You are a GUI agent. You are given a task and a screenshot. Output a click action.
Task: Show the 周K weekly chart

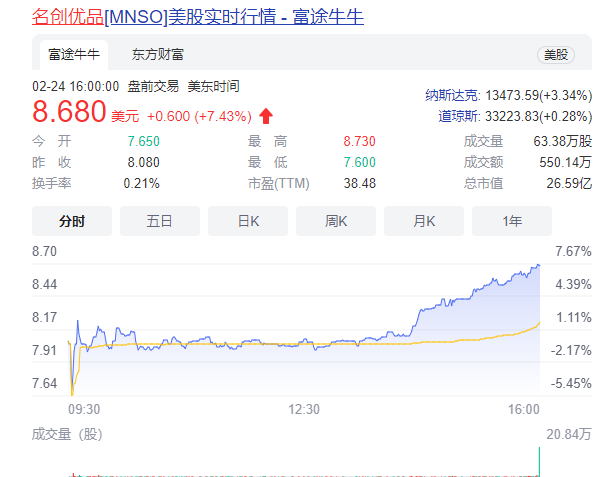point(336,221)
